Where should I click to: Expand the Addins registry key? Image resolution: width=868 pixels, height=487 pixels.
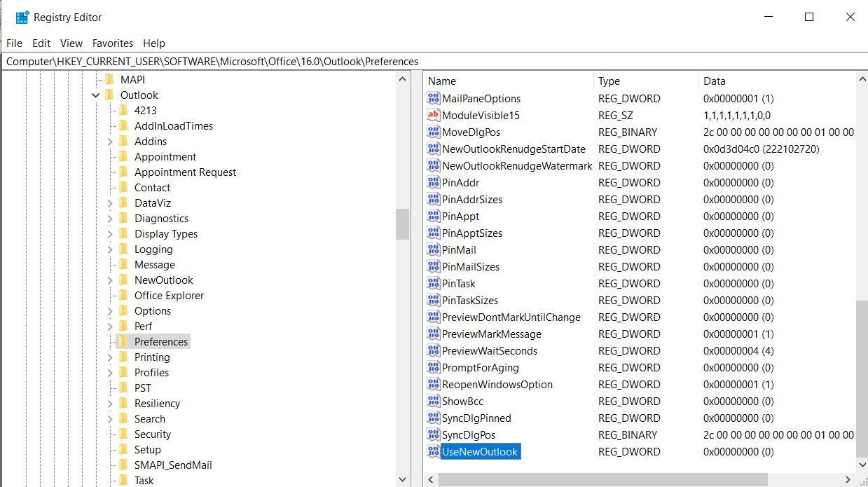(x=110, y=142)
